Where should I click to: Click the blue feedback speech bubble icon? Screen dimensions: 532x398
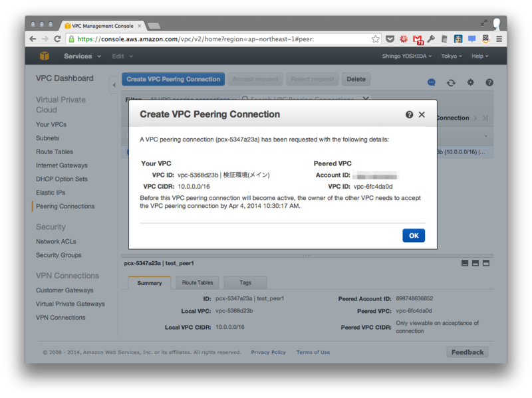tap(431, 82)
